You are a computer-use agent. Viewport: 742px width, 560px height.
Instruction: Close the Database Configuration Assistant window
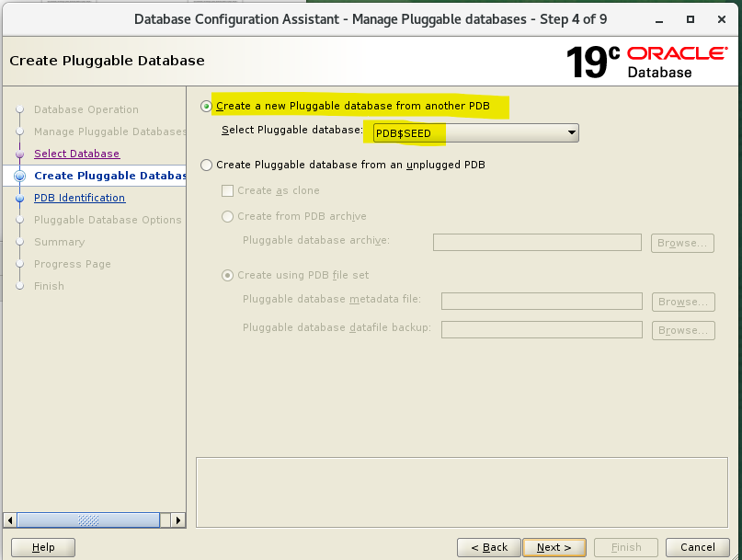tap(722, 19)
